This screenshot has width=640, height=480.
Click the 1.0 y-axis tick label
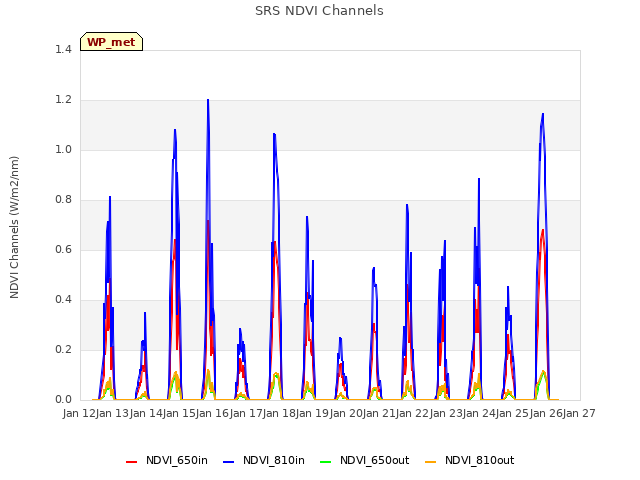point(63,149)
